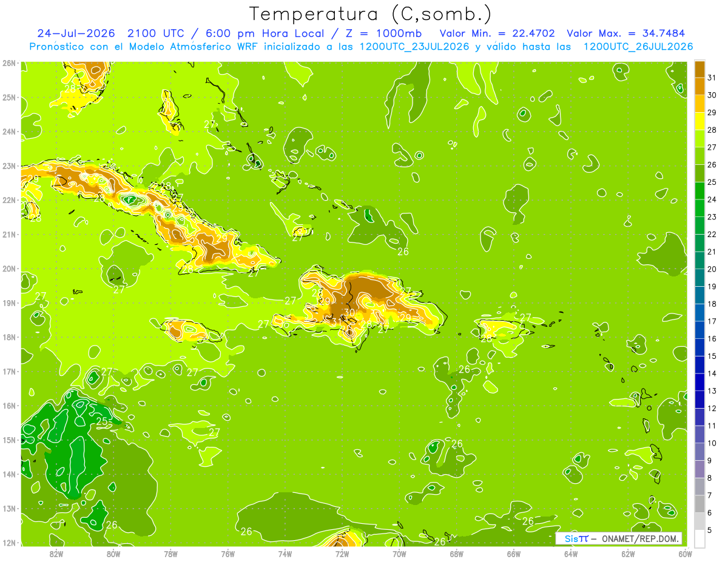
Task: Click the colorbar segment between 26 and 27
Action: coord(699,156)
